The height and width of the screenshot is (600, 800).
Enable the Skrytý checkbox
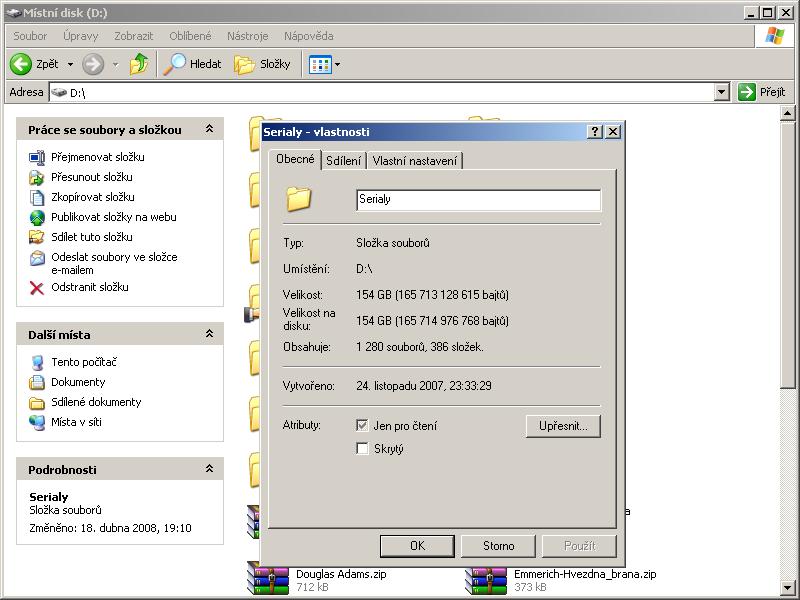[x=362, y=449]
